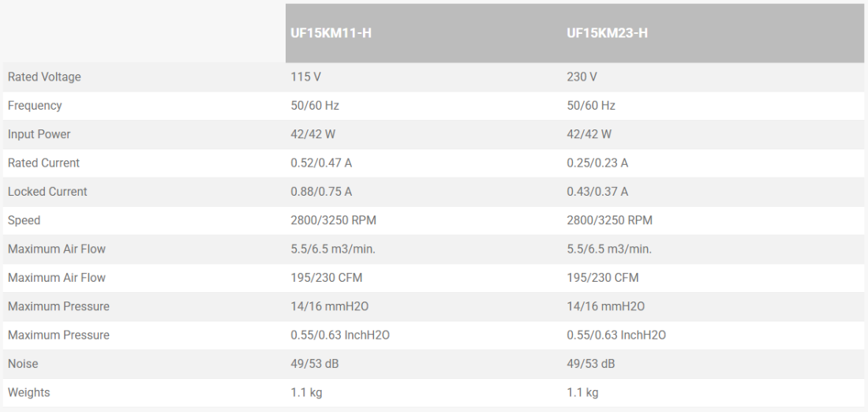This screenshot has width=868, height=412.
Task: Click the 0.43/0.37 A locked current value
Action: tap(597, 192)
